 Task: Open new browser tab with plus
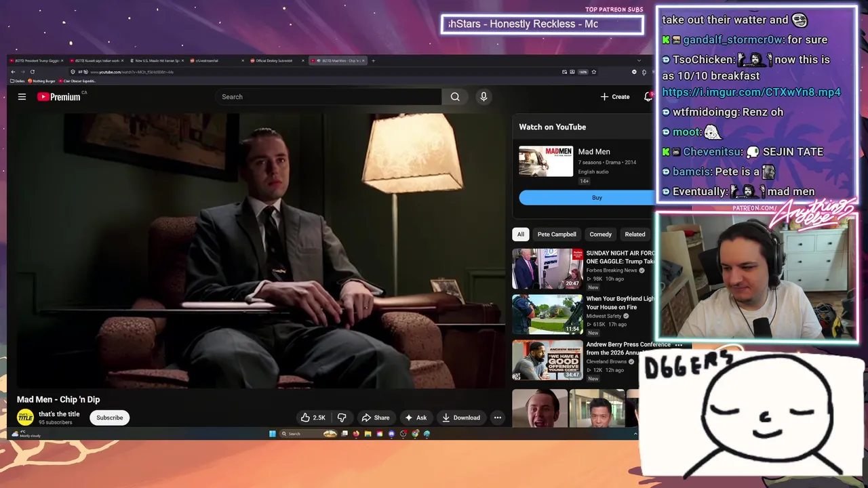pos(373,60)
